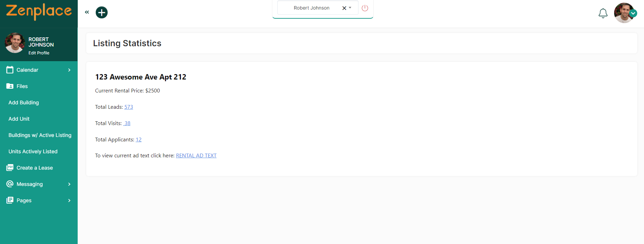Image resolution: width=644 pixels, height=244 pixels.
Task: Open the Edit Profile link
Action: pyautogui.click(x=39, y=53)
